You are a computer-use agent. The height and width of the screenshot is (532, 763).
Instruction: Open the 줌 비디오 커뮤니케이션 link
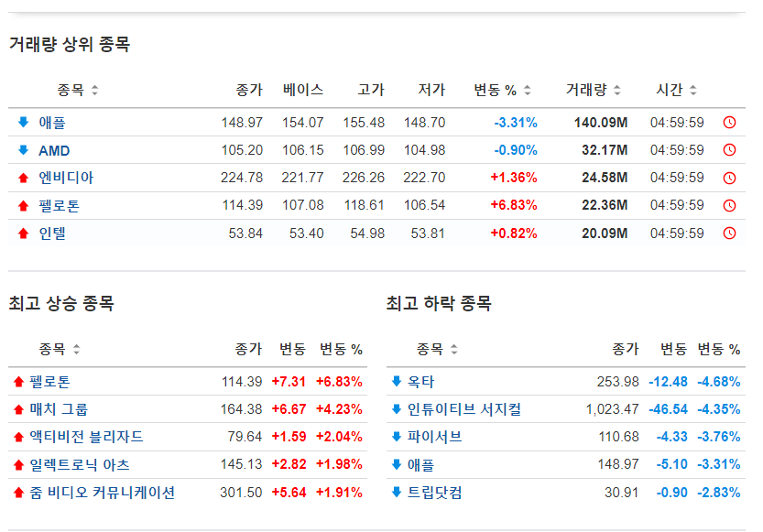(103, 493)
